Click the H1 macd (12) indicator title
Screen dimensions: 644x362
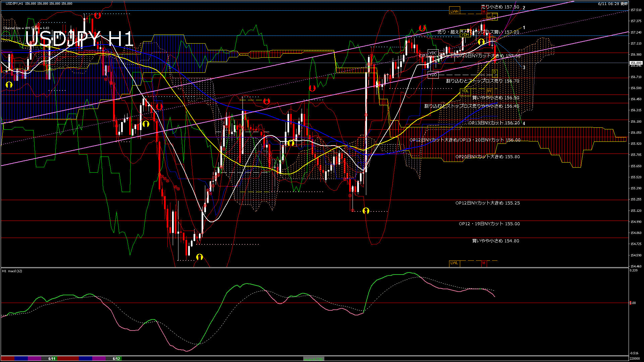click(x=12, y=271)
